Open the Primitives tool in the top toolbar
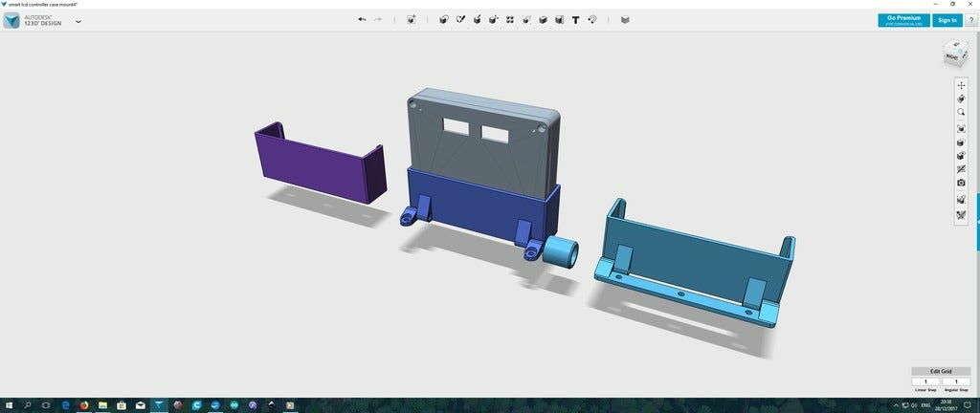The width and height of the screenshot is (980, 413). point(443,19)
